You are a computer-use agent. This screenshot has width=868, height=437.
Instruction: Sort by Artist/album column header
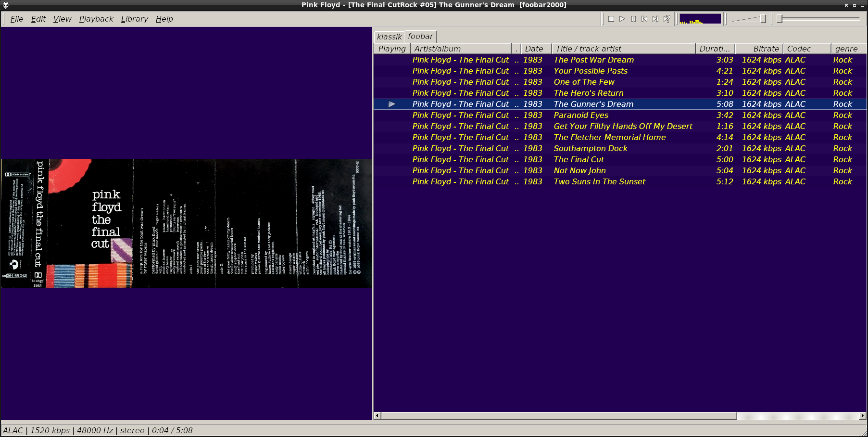click(461, 49)
